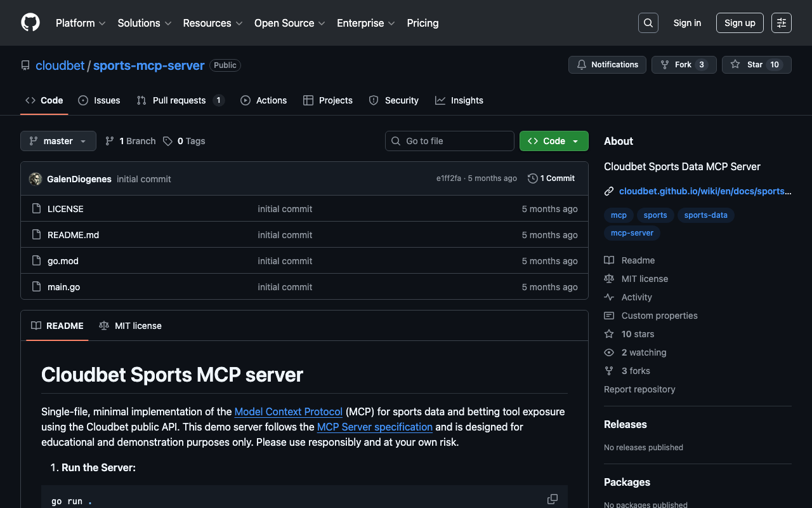Copy the go run command
Screen dimensions: 812x508
(552, 499)
